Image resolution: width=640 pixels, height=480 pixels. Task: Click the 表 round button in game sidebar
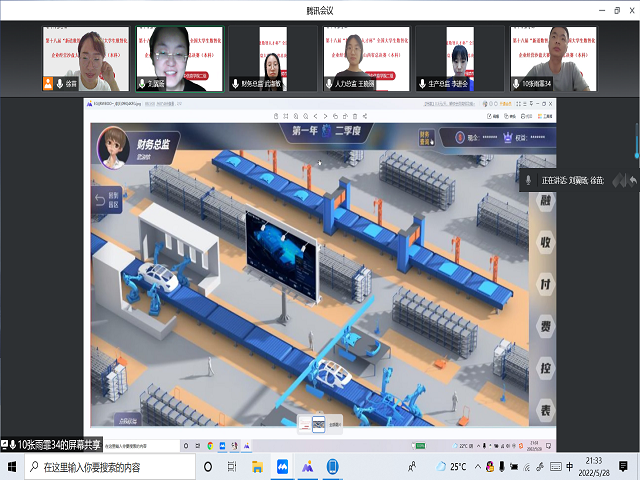[x=545, y=412]
